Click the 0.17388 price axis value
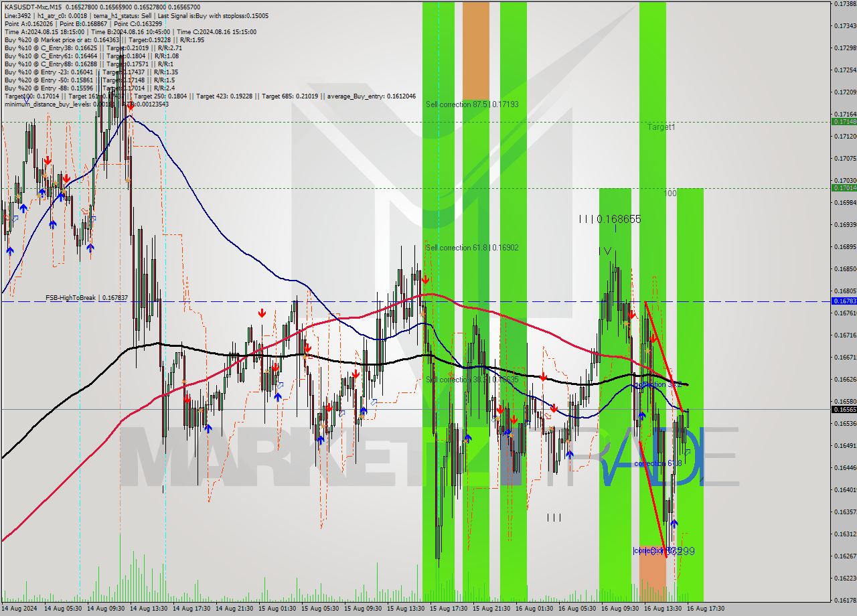Viewport: 857px width, 616px height. [x=844, y=4]
